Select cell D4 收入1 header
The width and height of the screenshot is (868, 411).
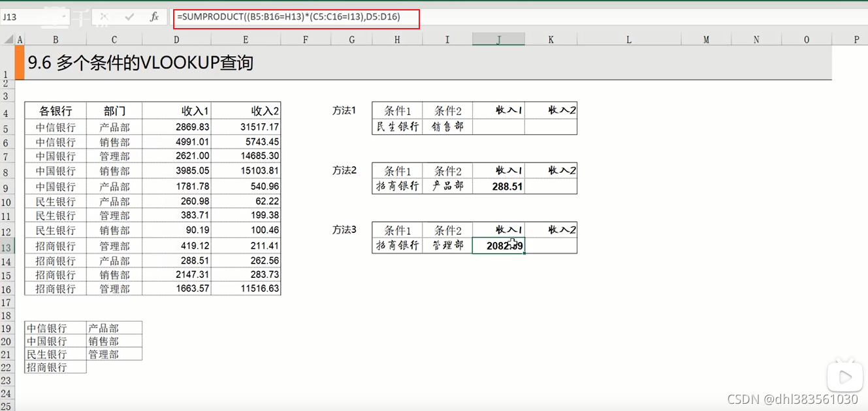[x=176, y=110]
